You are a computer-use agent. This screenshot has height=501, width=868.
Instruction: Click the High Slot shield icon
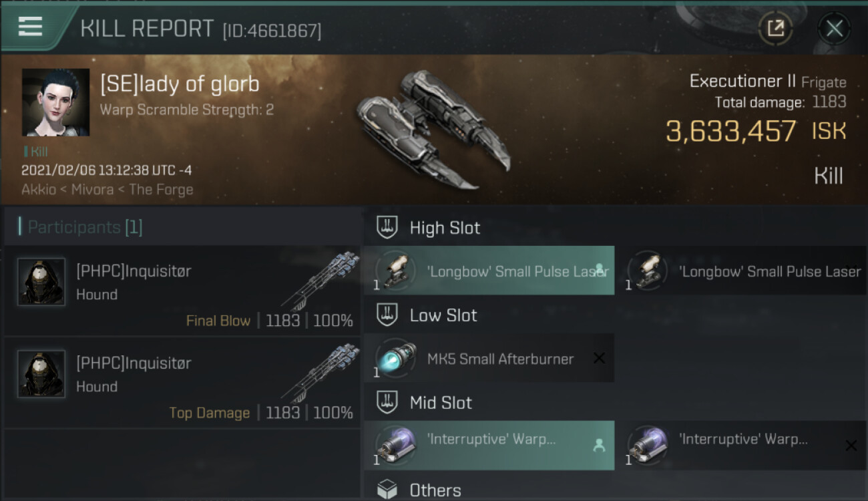(x=387, y=228)
